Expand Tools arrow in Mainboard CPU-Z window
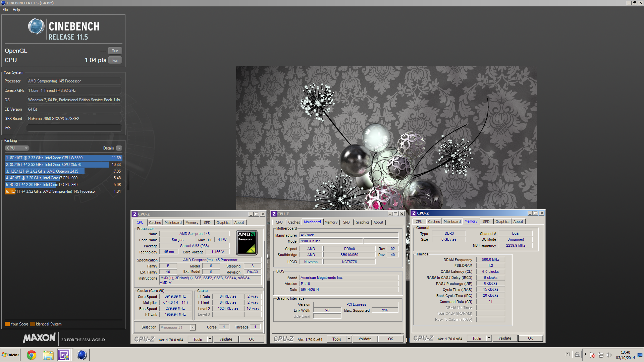Screen dimensions: 644x362 (x=349, y=339)
